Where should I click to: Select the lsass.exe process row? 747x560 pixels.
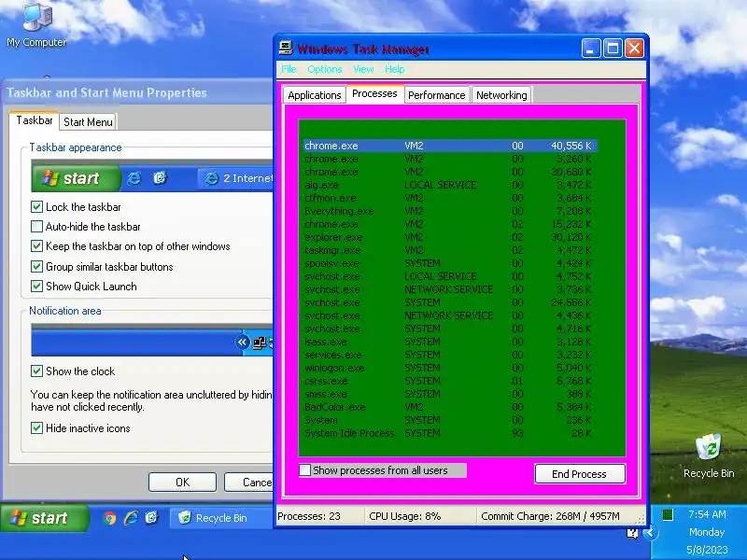click(450, 342)
